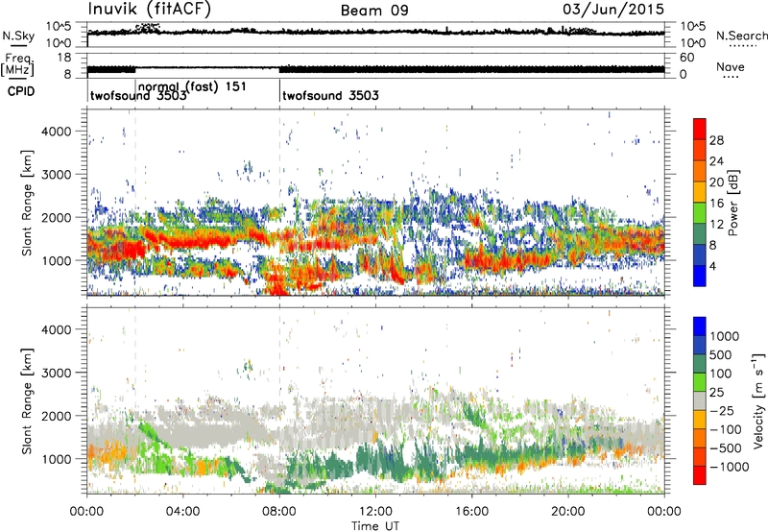Click the "Power [dB]" colorbar title
Image resolution: width=768 pixels, height=532 pixels.
[732, 203]
